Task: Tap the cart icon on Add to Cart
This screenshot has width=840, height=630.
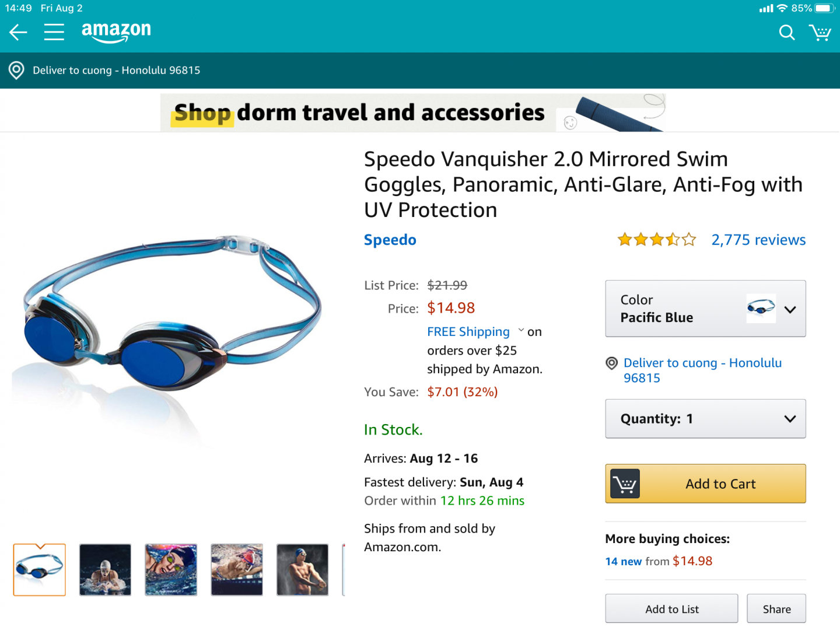Action: (625, 484)
